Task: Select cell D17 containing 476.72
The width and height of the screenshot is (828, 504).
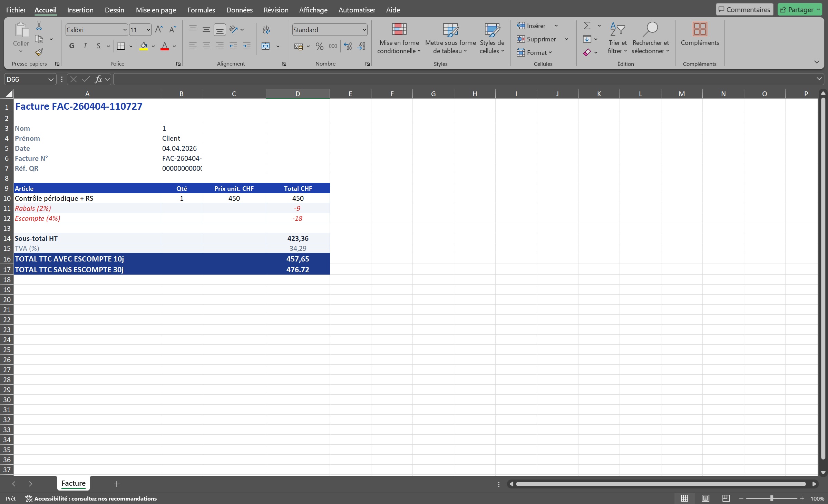Action: coord(298,269)
